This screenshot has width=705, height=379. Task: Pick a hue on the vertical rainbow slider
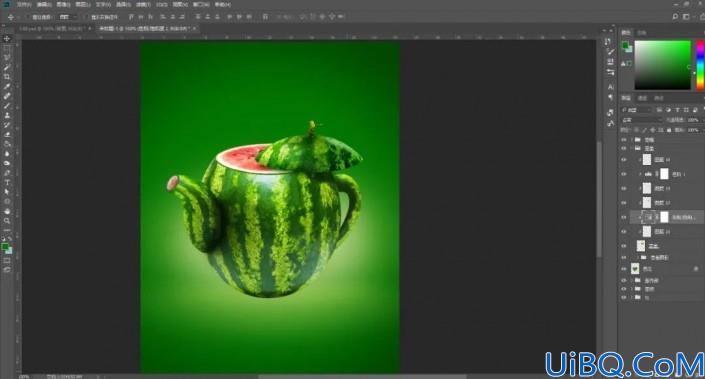click(x=700, y=65)
